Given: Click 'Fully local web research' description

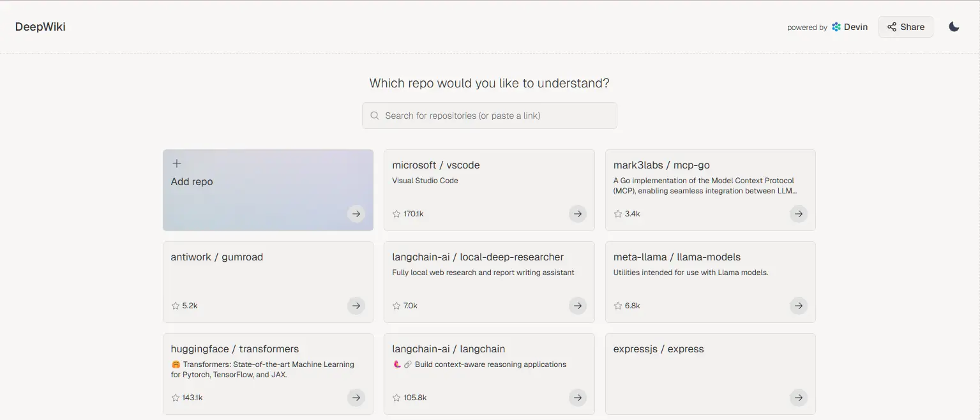Looking at the screenshot, I should (483, 273).
